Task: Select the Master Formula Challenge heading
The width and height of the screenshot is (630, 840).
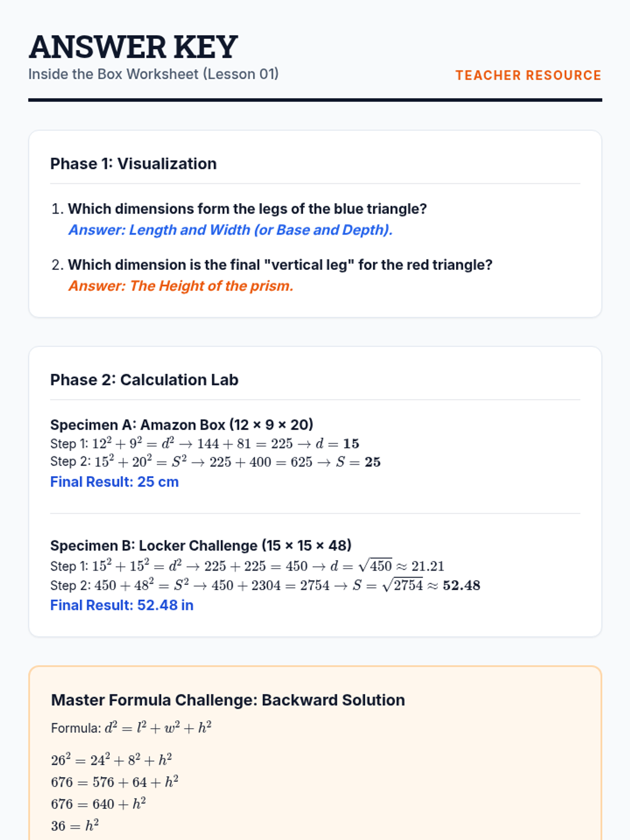Action: pyautogui.click(x=228, y=700)
